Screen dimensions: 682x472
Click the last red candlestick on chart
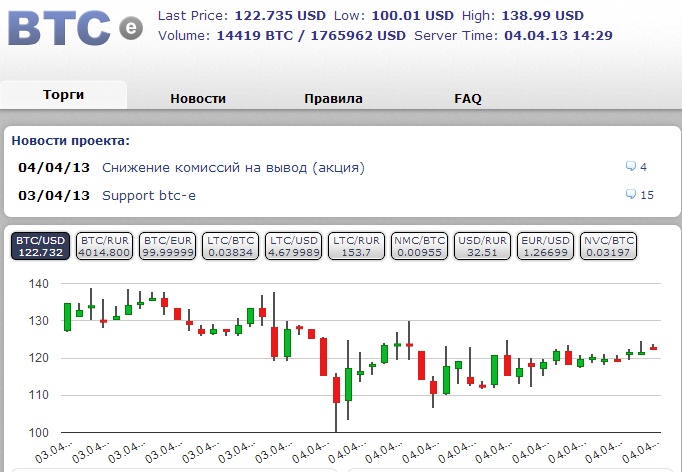point(653,348)
